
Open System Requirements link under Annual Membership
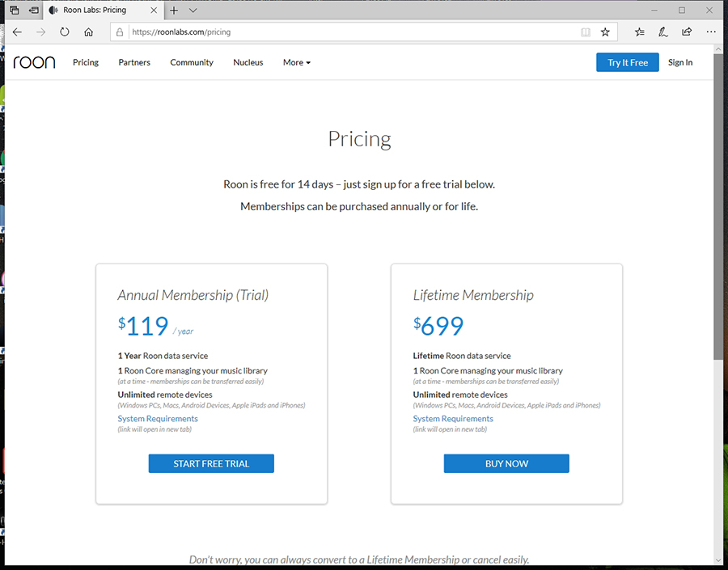point(158,419)
